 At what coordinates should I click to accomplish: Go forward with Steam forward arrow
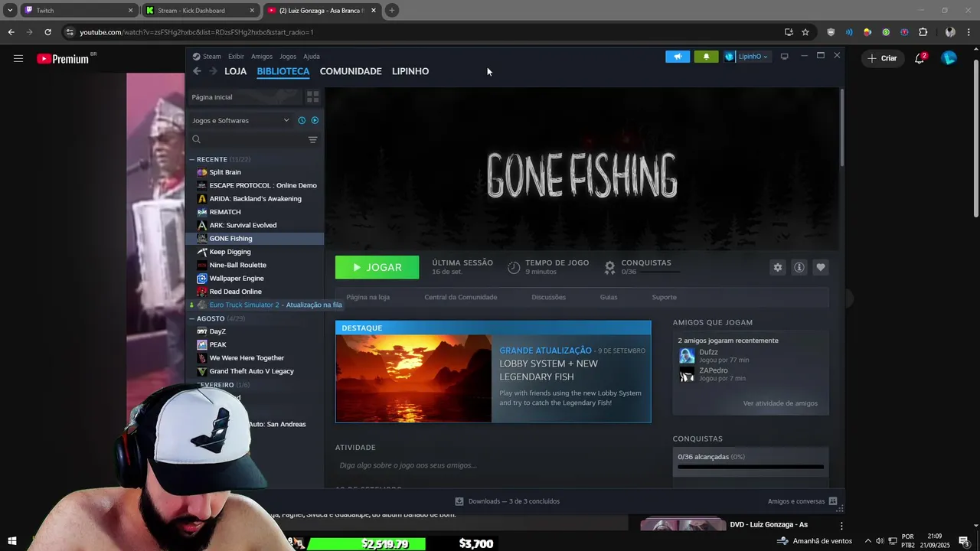(x=214, y=71)
